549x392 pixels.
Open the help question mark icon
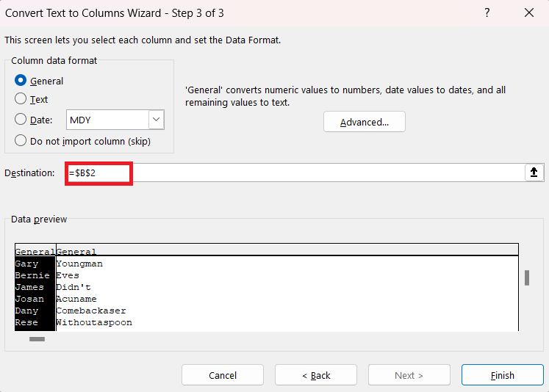[x=487, y=13]
